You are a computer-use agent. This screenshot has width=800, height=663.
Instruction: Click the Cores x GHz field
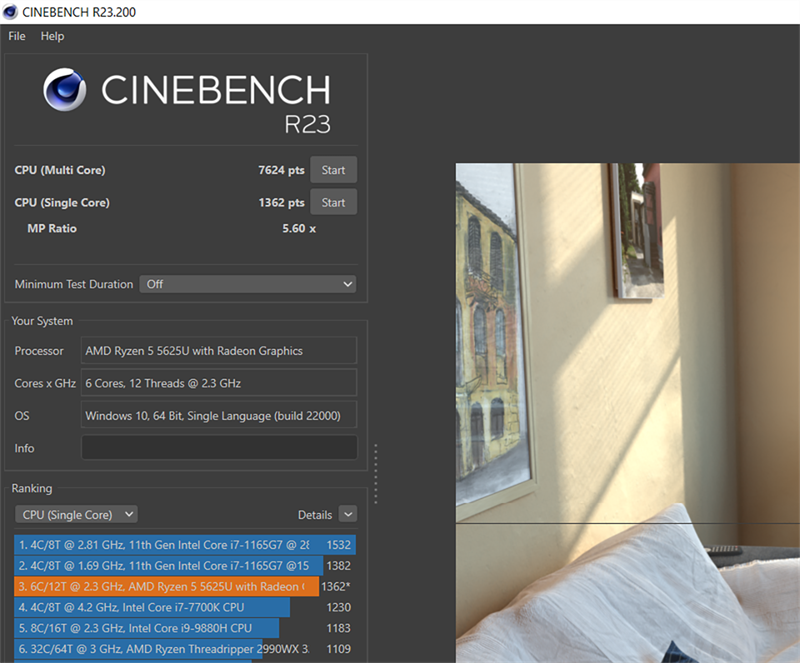(218, 382)
